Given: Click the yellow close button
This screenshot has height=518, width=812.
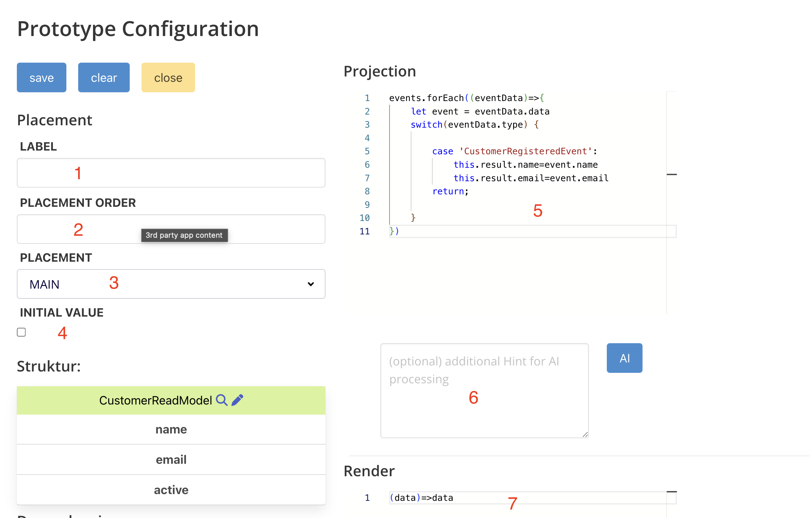Looking at the screenshot, I should click(x=168, y=77).
